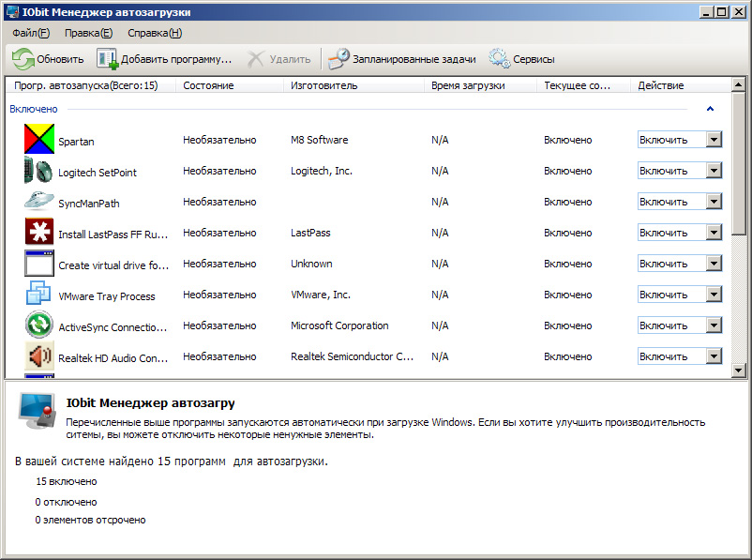This screenshot has width=752, height=560.
Task: Select the Logitech SetPoint mouse icon
Action: coord(38,171)
